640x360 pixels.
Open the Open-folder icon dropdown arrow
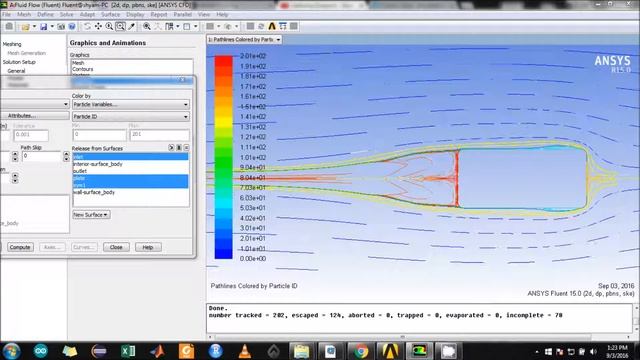[x=34, y=27]
